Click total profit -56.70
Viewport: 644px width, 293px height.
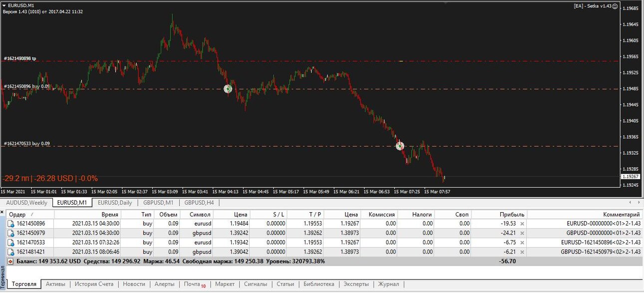(x=507, y=261)
